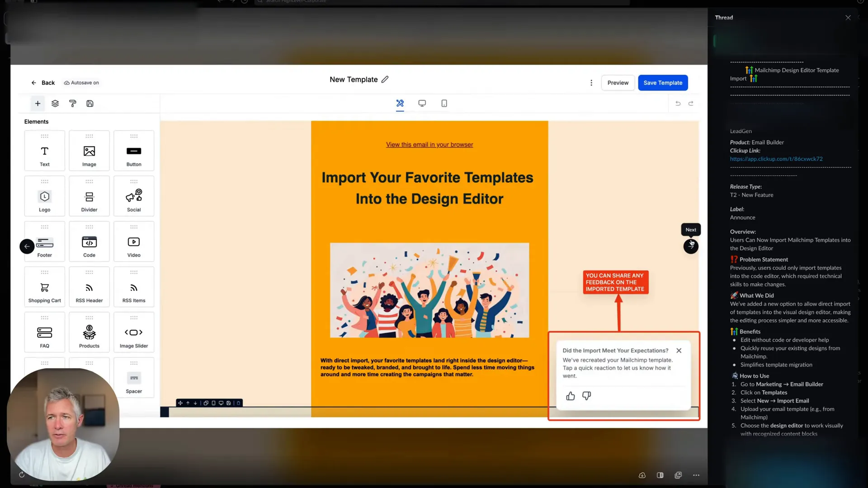This screenshot has width=868, height=488.
Task: Click the download icon in bottom bar
Action: 642,475
